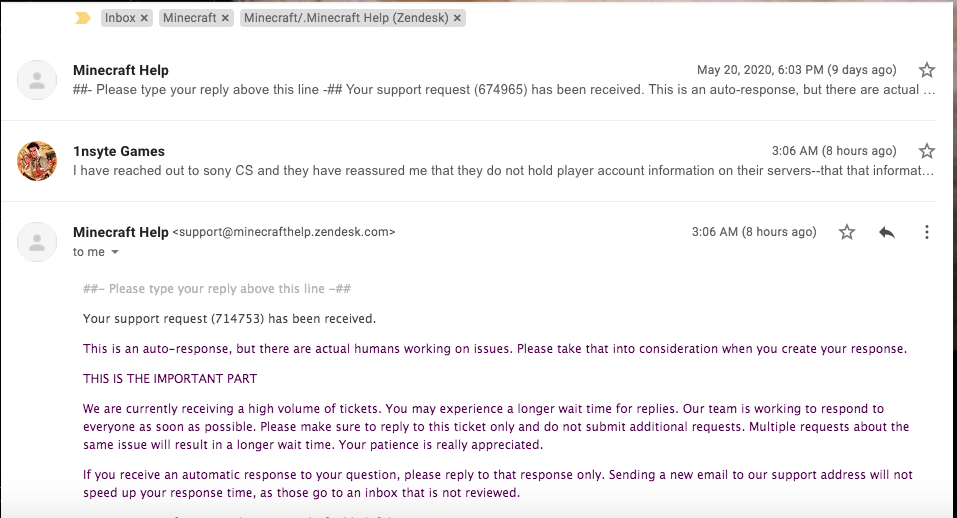Screen dimensions: 957x518
Task: Remove the Minecraft label with its X
Action: (x=225, y=18)
